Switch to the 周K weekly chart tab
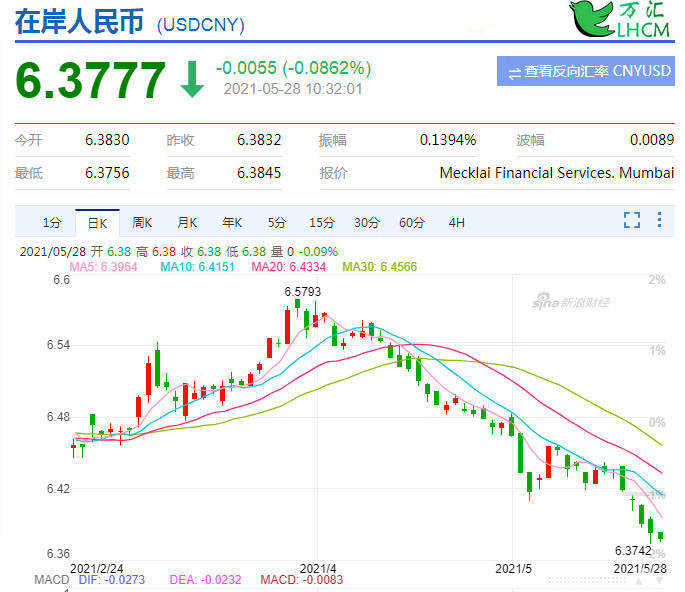The width and height of the screenshot is (685, 592). (142, 223)
